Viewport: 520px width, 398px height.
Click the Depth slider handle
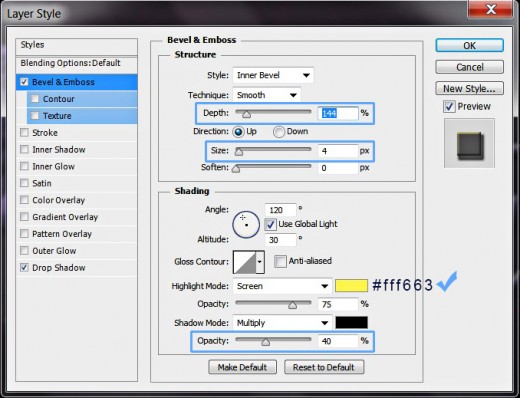(x=246, y=115)
